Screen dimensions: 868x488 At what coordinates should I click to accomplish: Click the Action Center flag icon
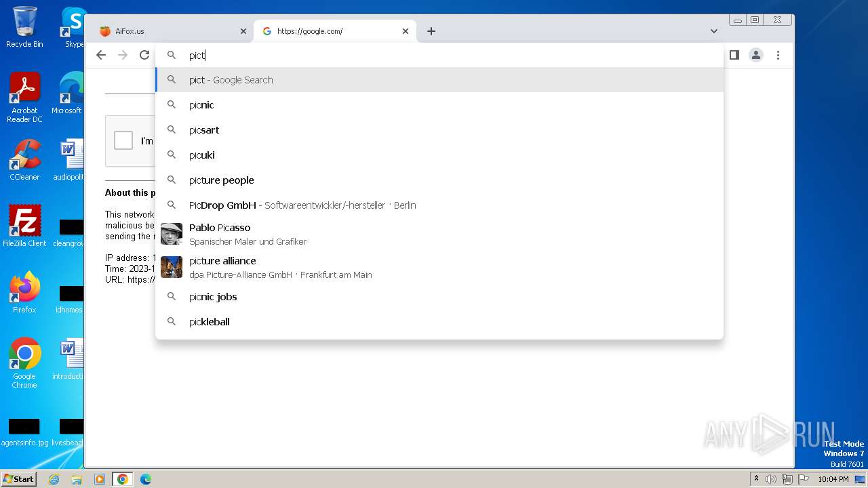pos(804,479)
